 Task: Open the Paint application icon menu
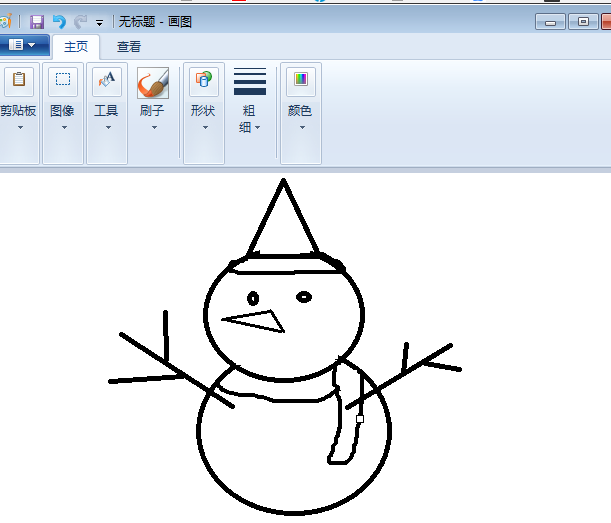coord(5,21)
